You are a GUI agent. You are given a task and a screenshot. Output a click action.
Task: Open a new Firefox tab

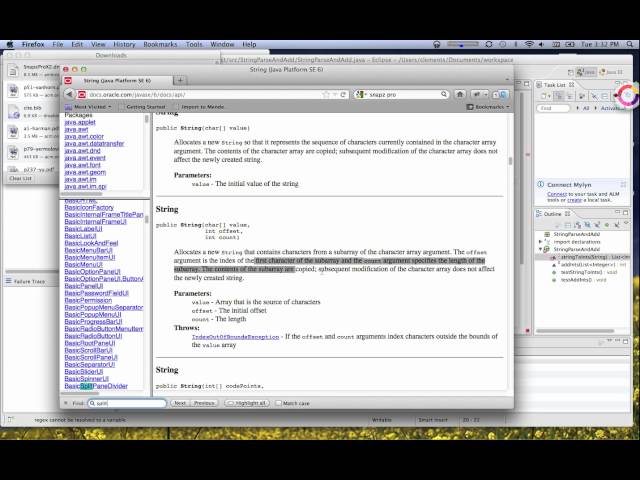(x=180, y=80)
